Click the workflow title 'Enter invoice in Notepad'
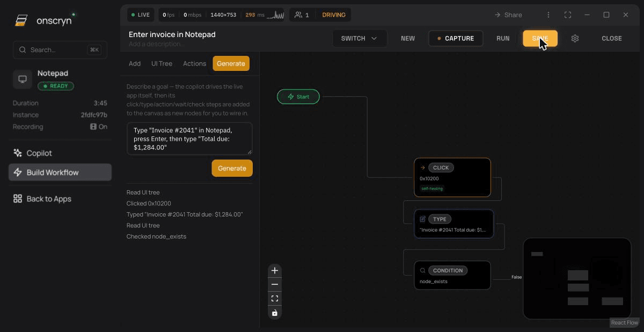644x332 pixels. coord(172,34)
